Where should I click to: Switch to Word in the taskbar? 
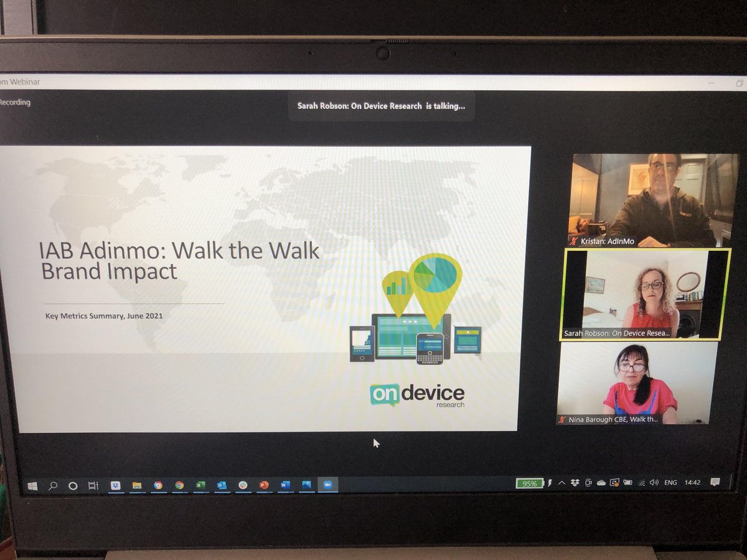(x=285, y=485)
